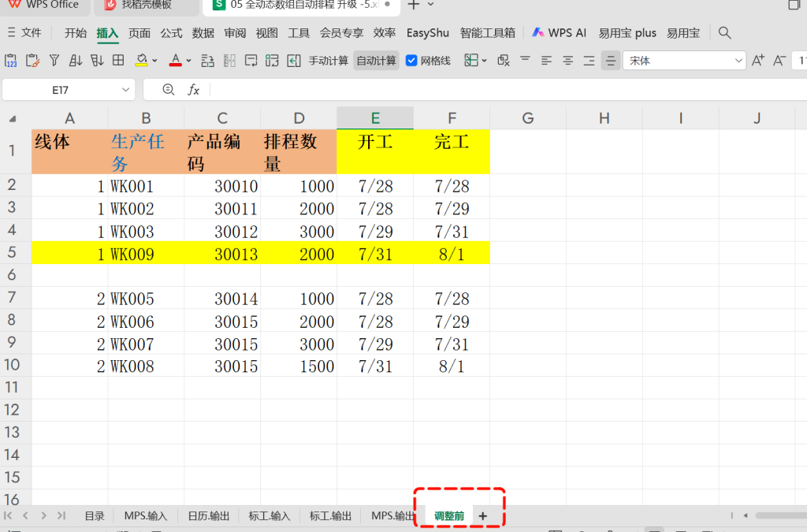Click the search magnifier icon in menu bar

(725, 33)
